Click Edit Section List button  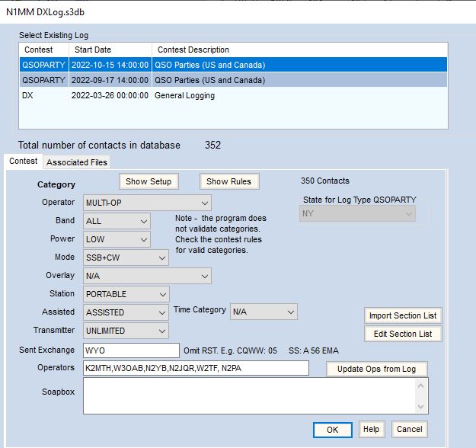(x=403, y=334)
